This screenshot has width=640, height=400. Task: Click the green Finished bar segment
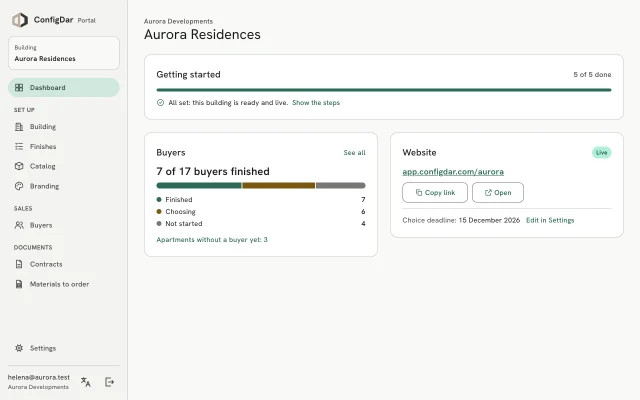(x=199, y=186)
